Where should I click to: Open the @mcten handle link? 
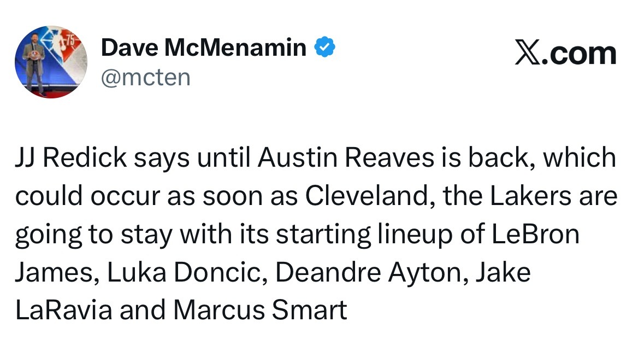[x=146, y=77]
